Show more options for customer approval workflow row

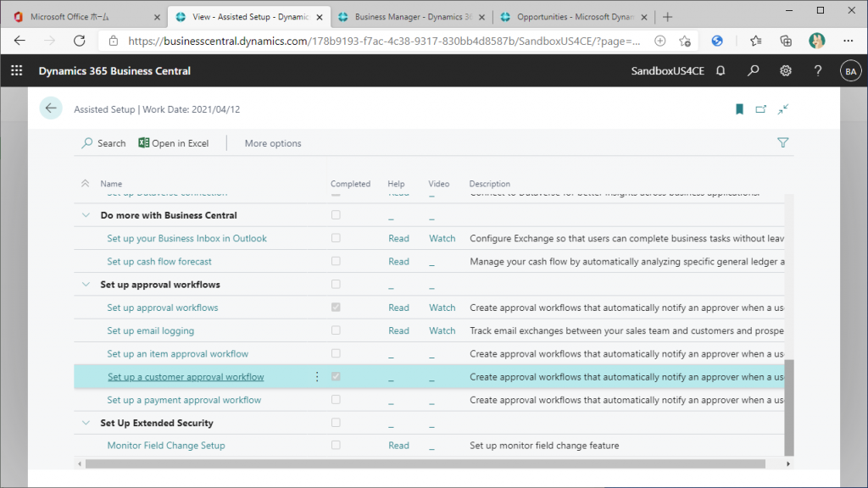click(x=317, y=377)
